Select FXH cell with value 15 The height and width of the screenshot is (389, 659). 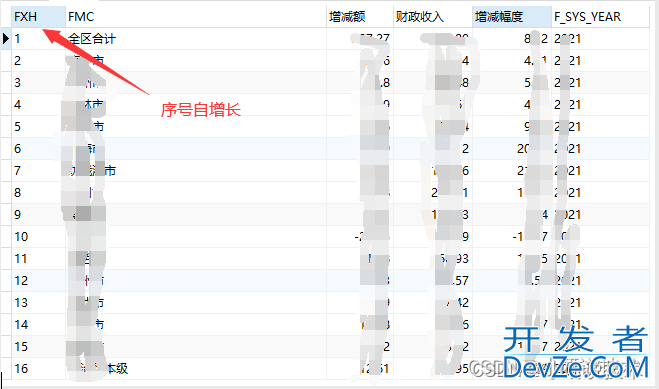38,347
